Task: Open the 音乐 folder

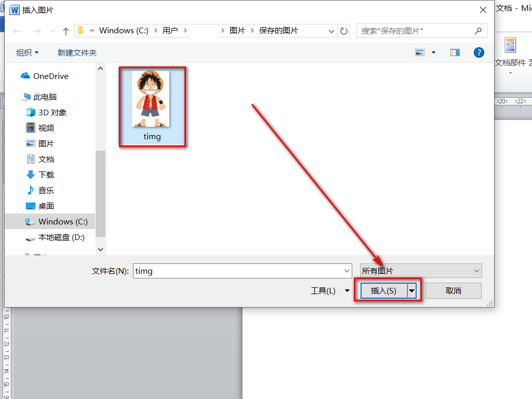Action: coord(40,190)
